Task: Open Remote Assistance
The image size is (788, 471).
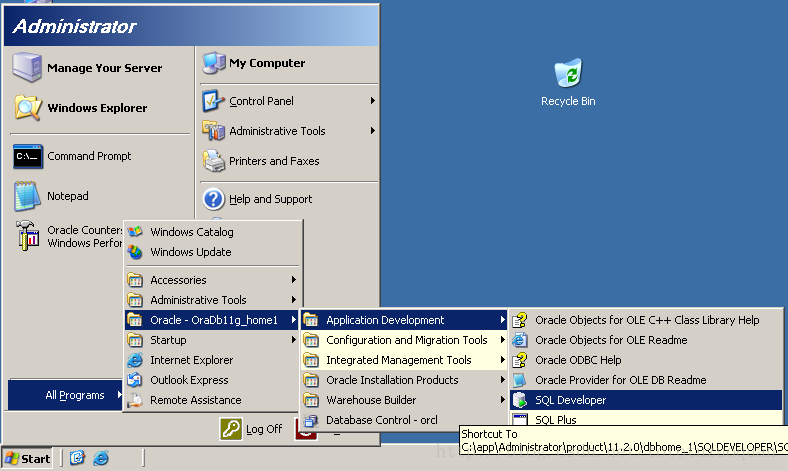Action: [x=212, y=400]
